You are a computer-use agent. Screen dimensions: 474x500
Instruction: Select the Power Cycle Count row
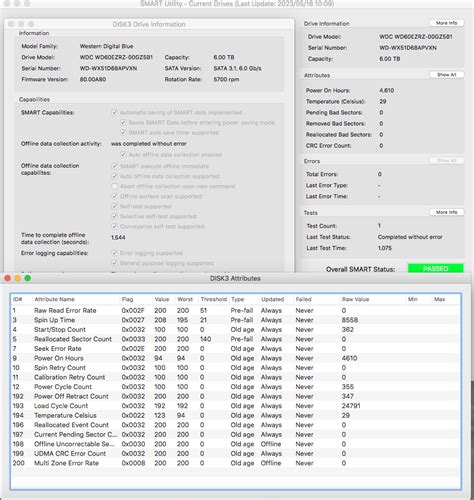236,387
